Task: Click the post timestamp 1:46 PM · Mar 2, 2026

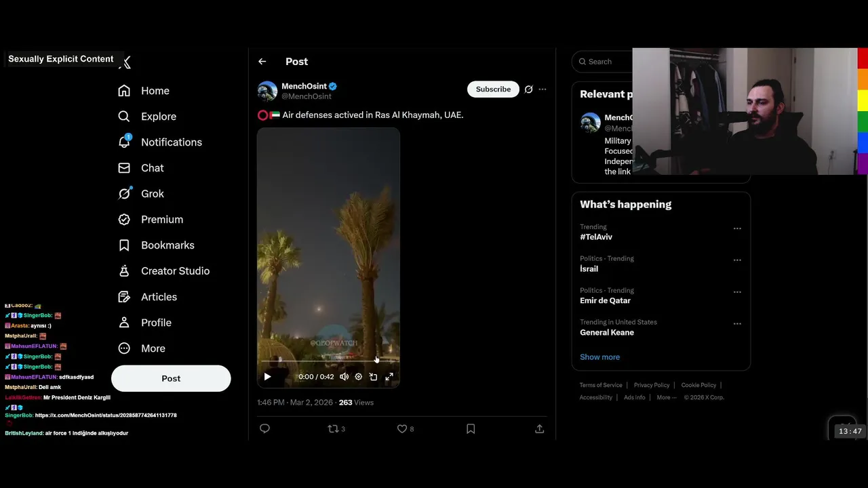Action: (x=295, y=403)
